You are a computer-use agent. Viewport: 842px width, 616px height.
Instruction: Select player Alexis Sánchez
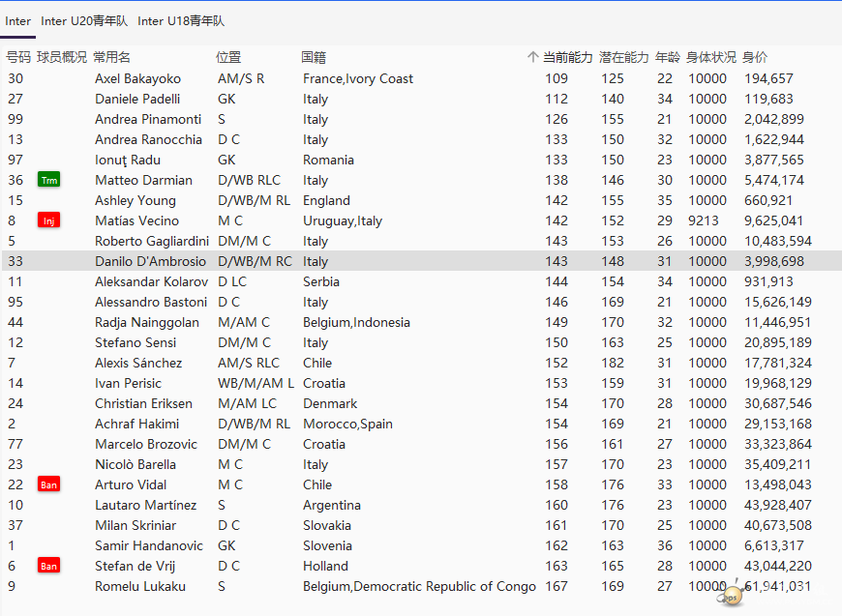tap(138, 363)
